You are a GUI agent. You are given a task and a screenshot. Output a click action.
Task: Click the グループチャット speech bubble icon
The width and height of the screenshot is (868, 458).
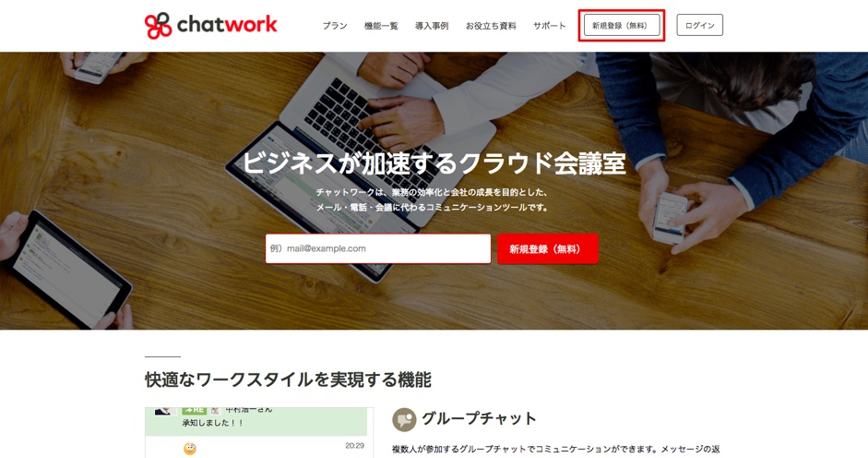[404, 420]
